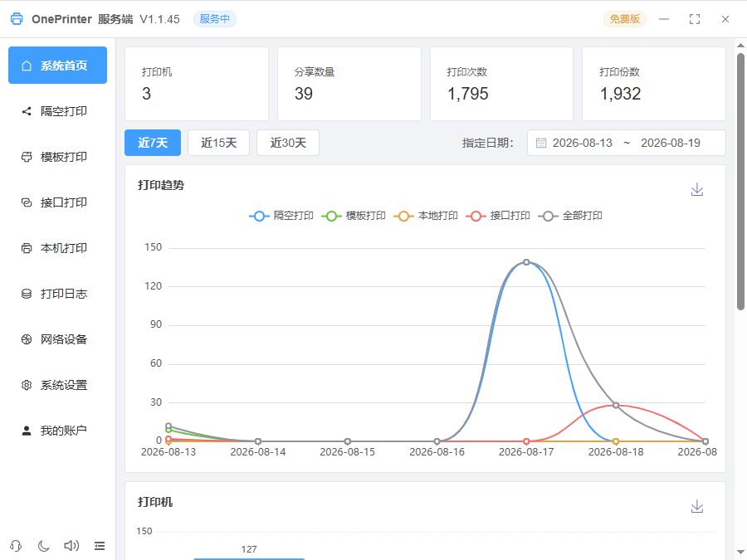
Task: Click the 隔空打印 share icon
Action: click(x=27, y=111)
